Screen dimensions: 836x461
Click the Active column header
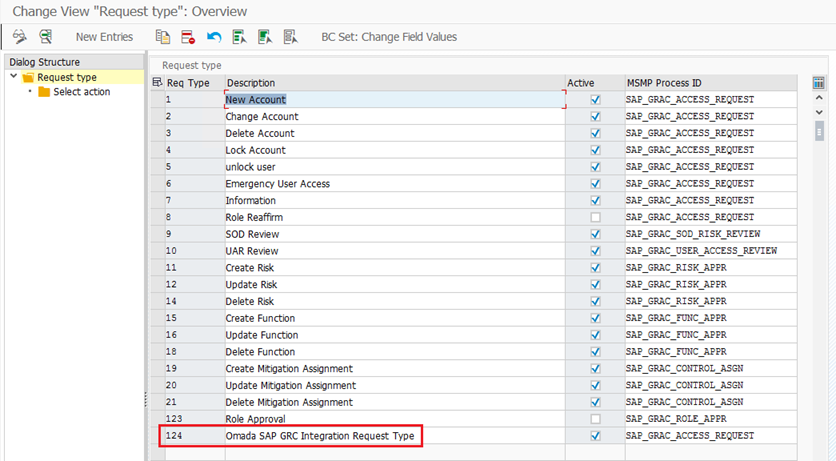coord(595,83)
